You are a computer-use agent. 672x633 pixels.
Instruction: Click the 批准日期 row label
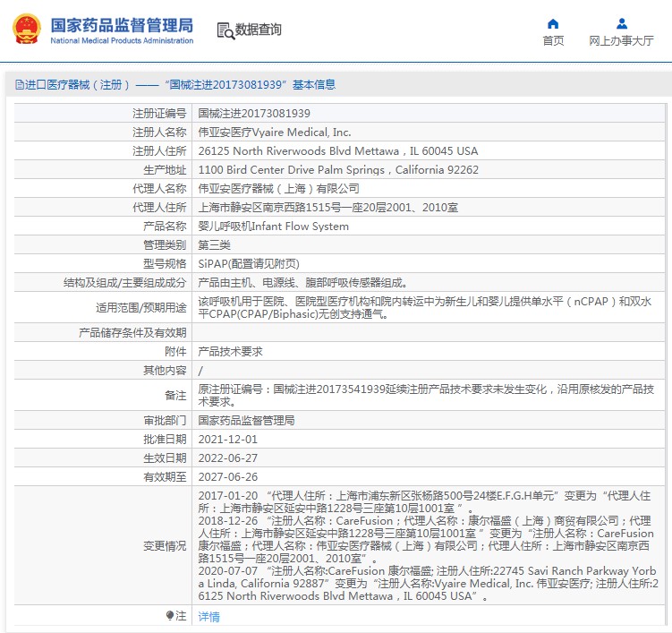165,439
